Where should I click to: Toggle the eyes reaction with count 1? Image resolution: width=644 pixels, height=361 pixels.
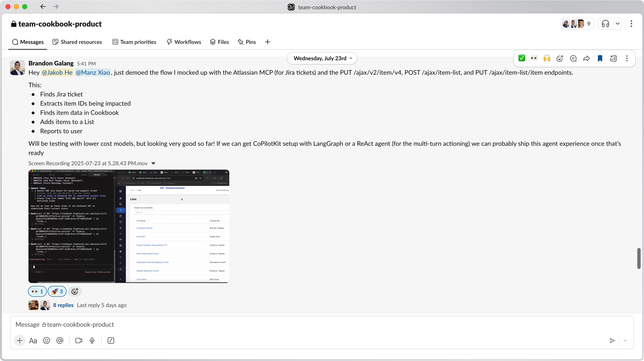pyautogui.click(x=37, y=291)
